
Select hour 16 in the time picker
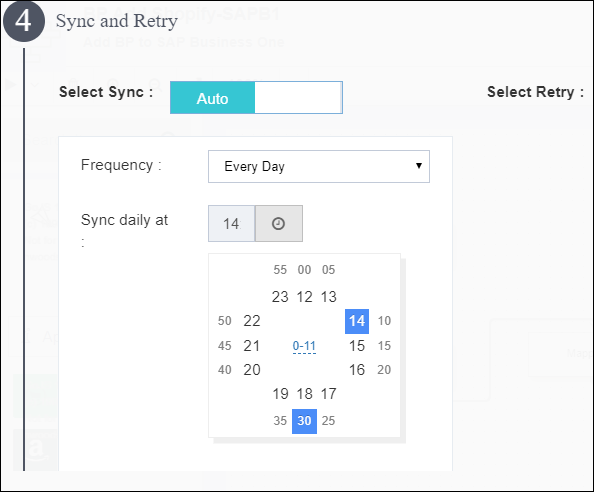pos(357,370)
